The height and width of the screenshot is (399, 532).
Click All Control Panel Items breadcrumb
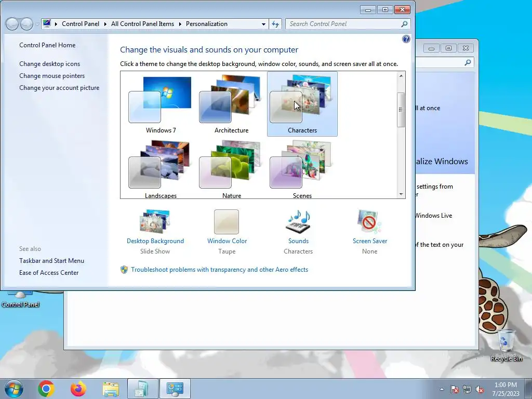pos(142,24)
